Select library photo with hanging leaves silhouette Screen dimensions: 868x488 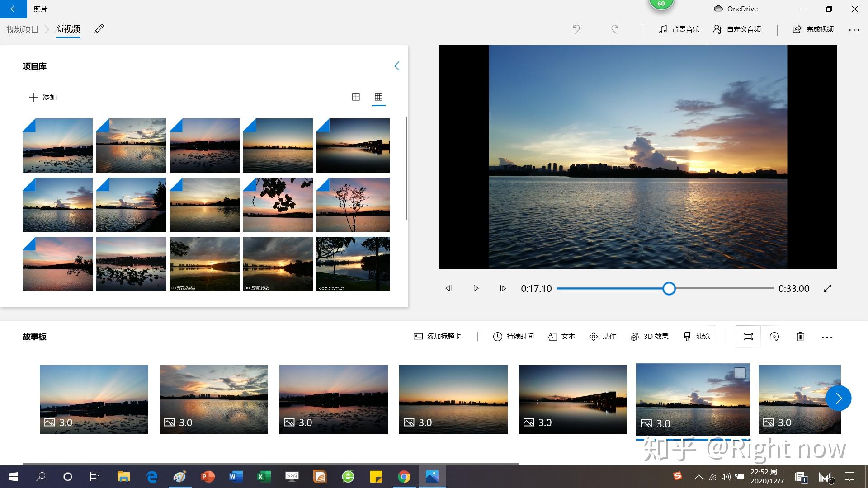coord(278,205)
